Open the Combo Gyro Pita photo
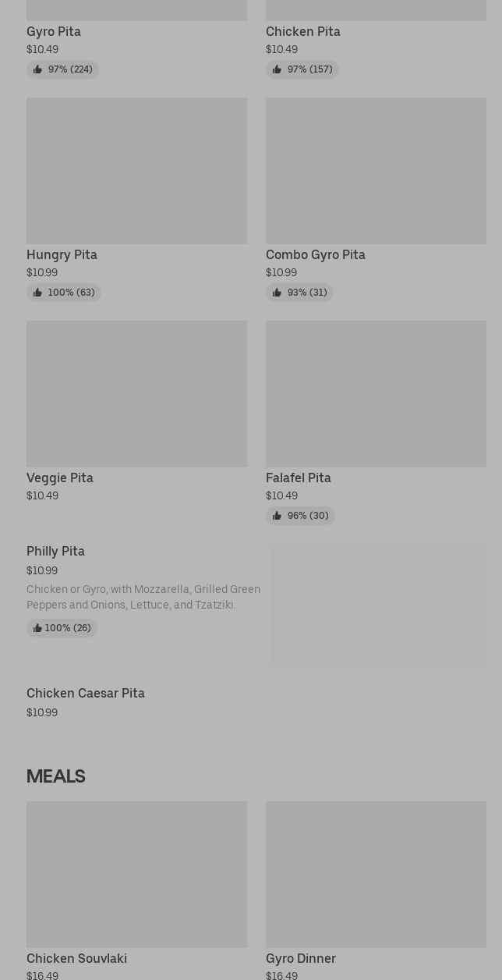 tap(376, 170)
